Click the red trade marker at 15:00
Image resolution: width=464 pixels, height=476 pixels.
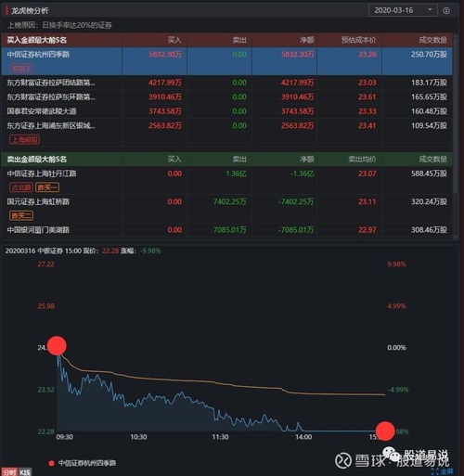[385, 431]
